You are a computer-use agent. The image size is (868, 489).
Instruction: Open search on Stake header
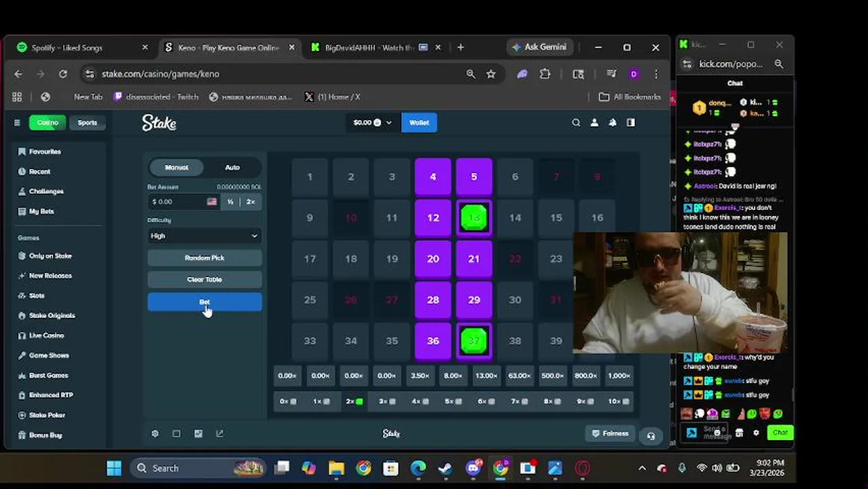point(576,123)
